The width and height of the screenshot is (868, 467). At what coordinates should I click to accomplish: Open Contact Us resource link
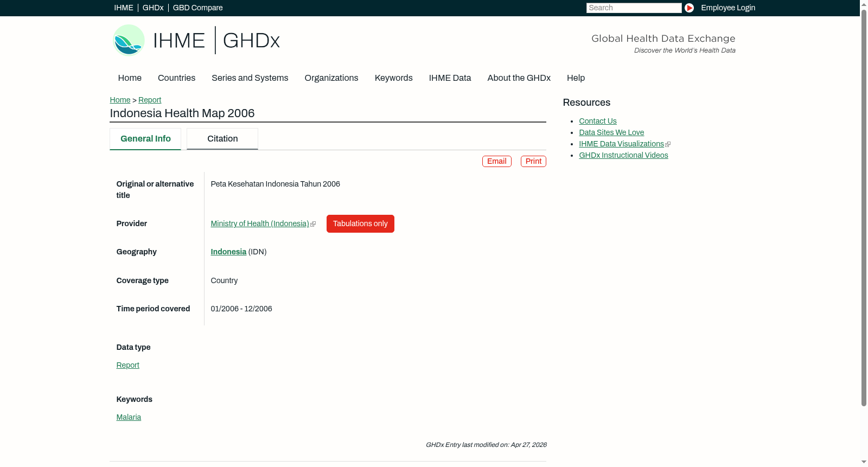click(x=598, y=121)
